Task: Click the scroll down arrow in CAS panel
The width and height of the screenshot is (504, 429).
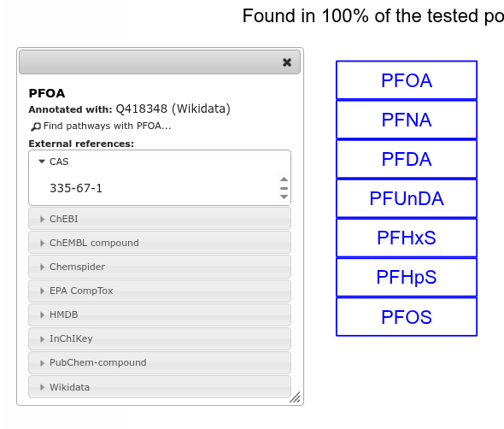Action: pyautogui.click(x=284, y=197)
